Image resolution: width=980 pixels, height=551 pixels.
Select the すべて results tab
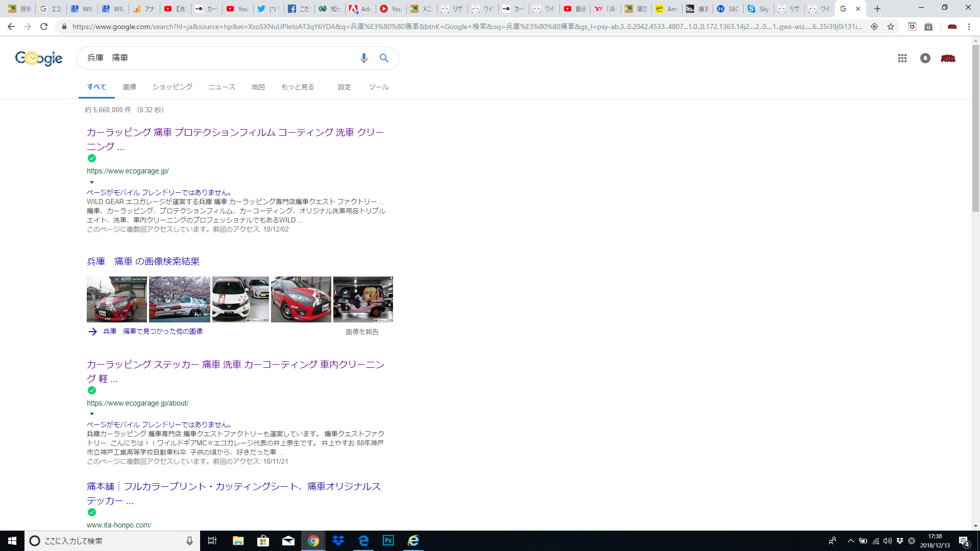[96, 87]
